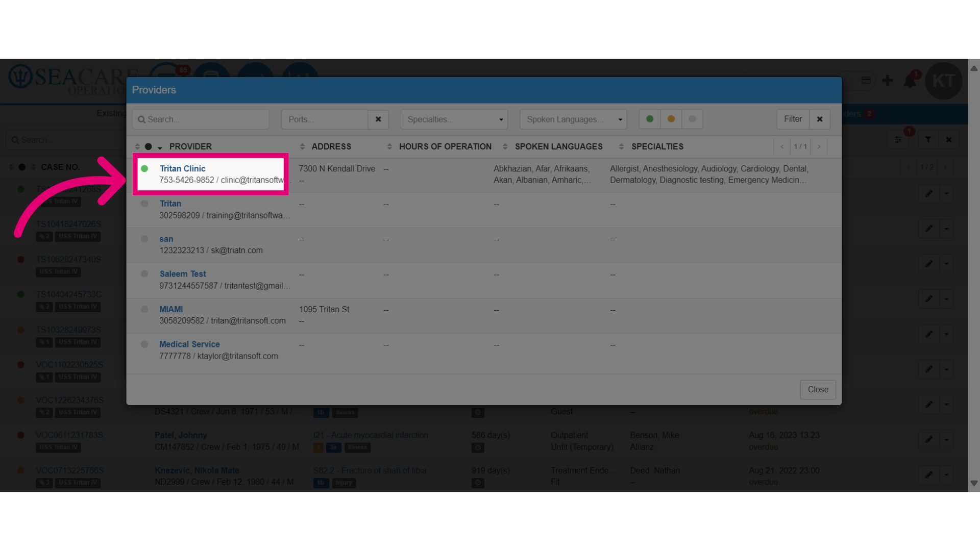This screenshot has height=551, width=980.
Task: Open the Medical Service provider link
Action: tap(189, 344)
